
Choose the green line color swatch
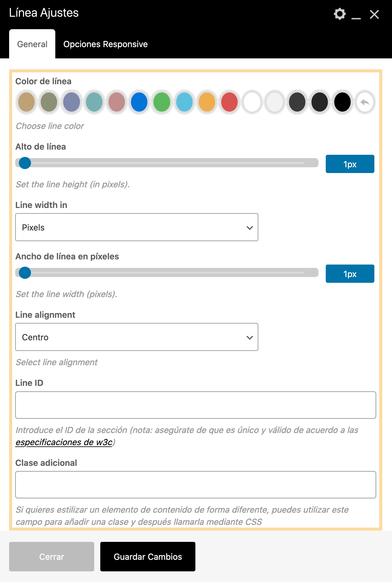click(x=162, y=102)
